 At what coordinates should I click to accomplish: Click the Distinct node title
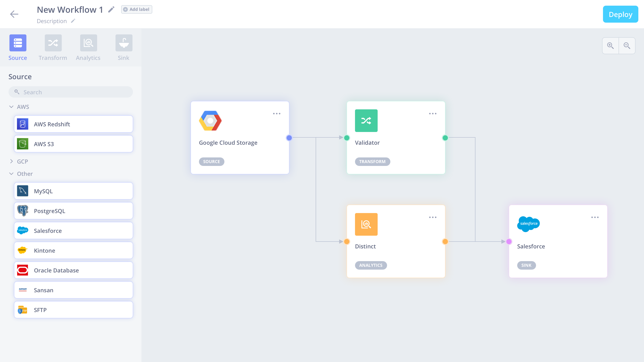(x=365, y=246)
